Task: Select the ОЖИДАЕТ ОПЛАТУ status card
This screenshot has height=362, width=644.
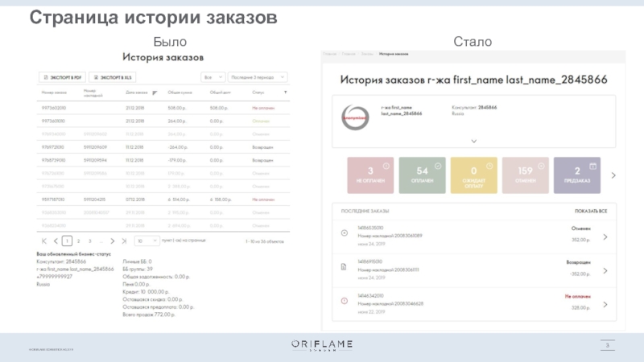Action: pyautogui.click(x=473, y=175)
